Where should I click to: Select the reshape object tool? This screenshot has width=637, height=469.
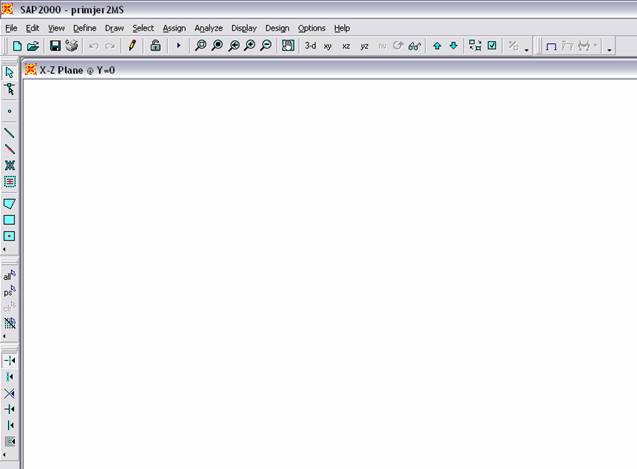click(x=9, y=89)
